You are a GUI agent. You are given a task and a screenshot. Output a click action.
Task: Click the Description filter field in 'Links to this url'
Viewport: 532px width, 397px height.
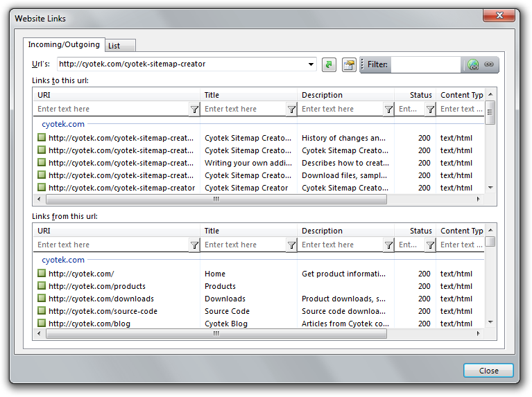coord(341,109)
